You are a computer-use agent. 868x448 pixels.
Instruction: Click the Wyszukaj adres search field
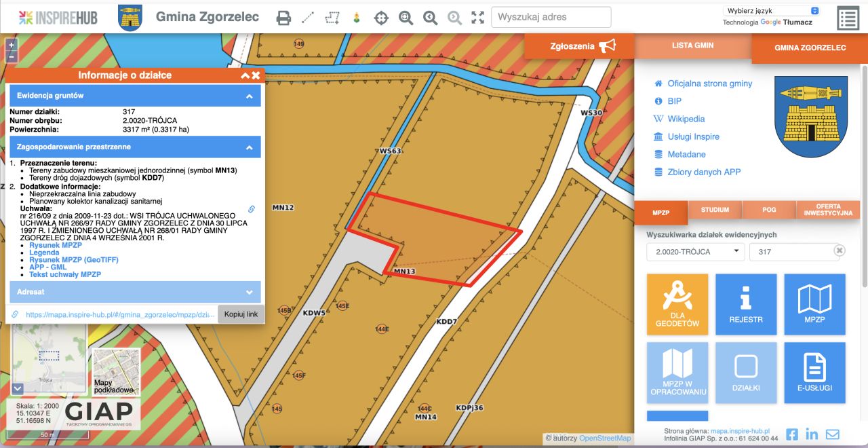coord(551,17)
